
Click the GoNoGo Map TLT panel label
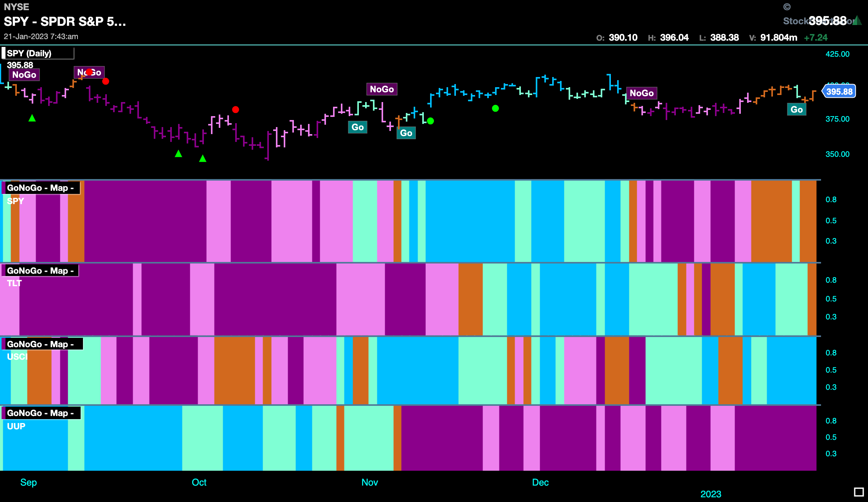40,271
